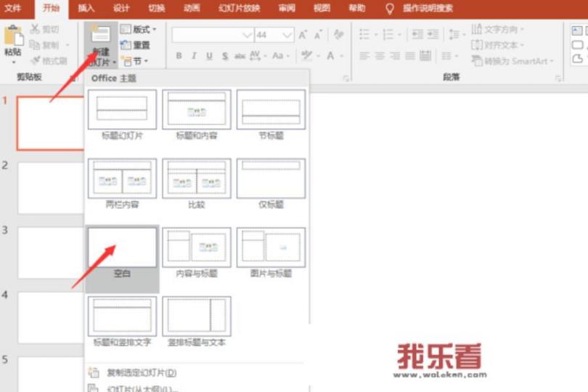Viewport: 588px width, 392px height.
Task: Switch to the Animations (动画) tab
Action: tap(192, 8)
